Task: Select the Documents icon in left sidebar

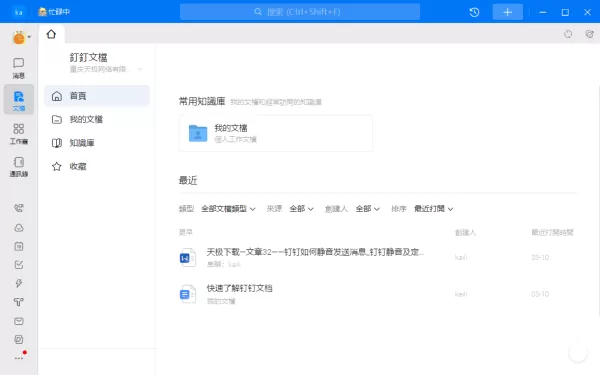Action: click(x=18, y=99)
